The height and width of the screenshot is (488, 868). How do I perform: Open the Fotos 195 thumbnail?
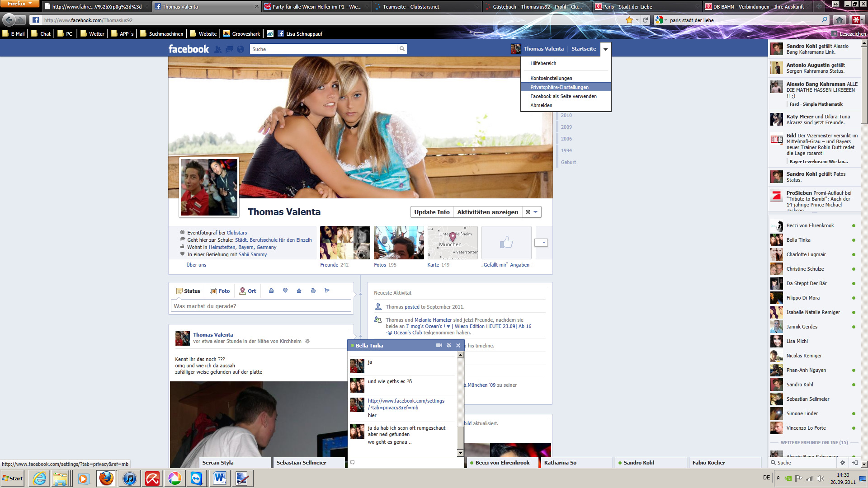pos(399,243)
